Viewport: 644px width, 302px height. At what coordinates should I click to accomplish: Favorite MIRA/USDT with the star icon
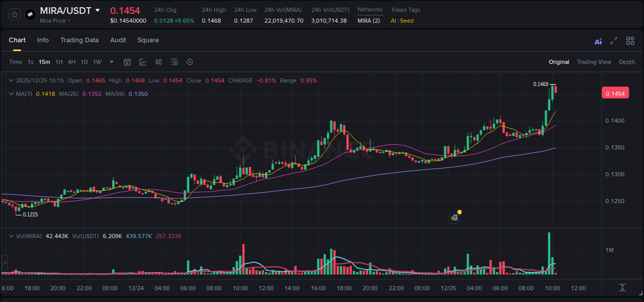tap(14, 14)
